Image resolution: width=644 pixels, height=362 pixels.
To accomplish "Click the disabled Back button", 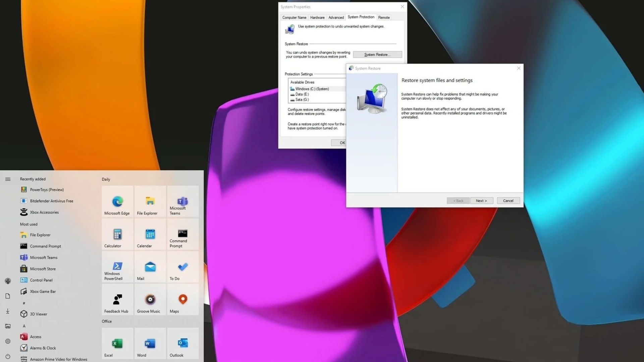I will click(458, 201).
